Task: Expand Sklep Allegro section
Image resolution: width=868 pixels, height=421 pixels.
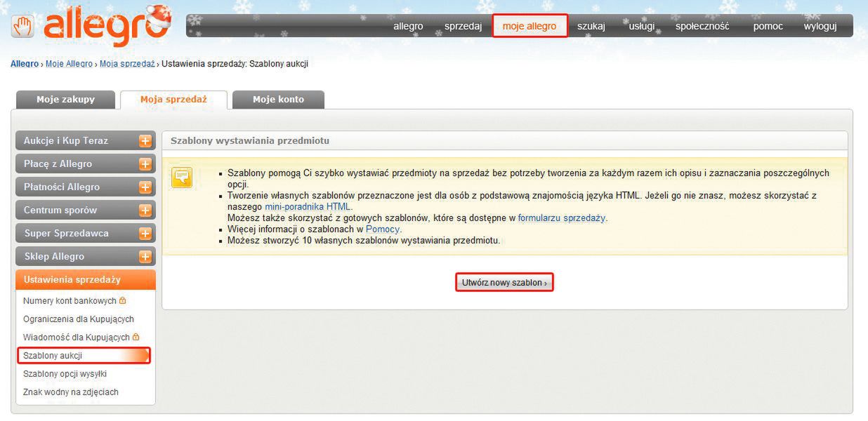Action: click(x=145, y=257)
